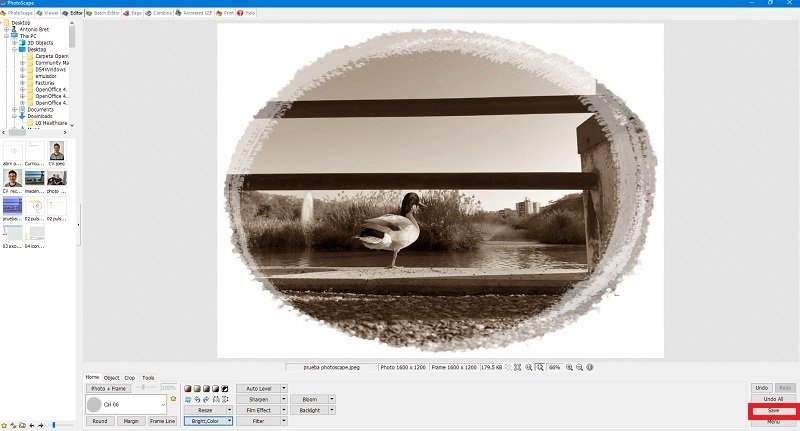800x431 pixels.
Task: Open the Film Effect dropdown arrow
Action: coord(284,410)
